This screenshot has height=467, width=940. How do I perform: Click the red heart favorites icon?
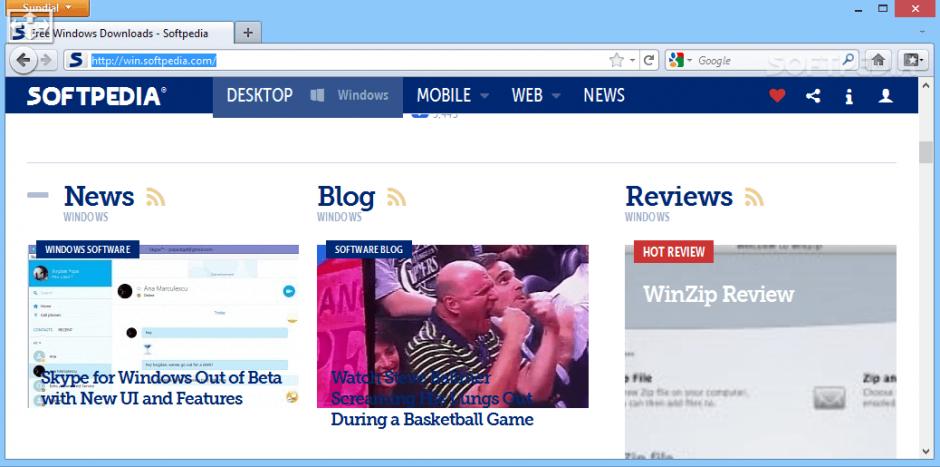pyautogui.click(x=777, y=95)
